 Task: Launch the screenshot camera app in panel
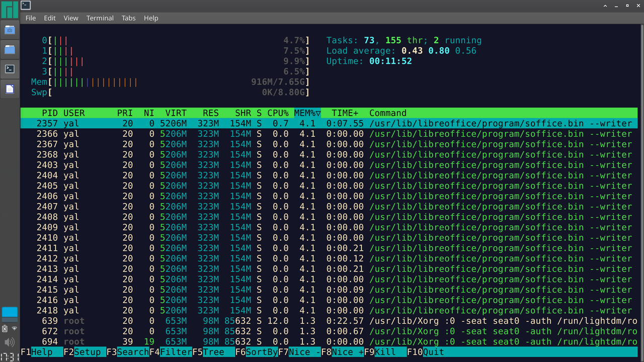click(10, 30)
